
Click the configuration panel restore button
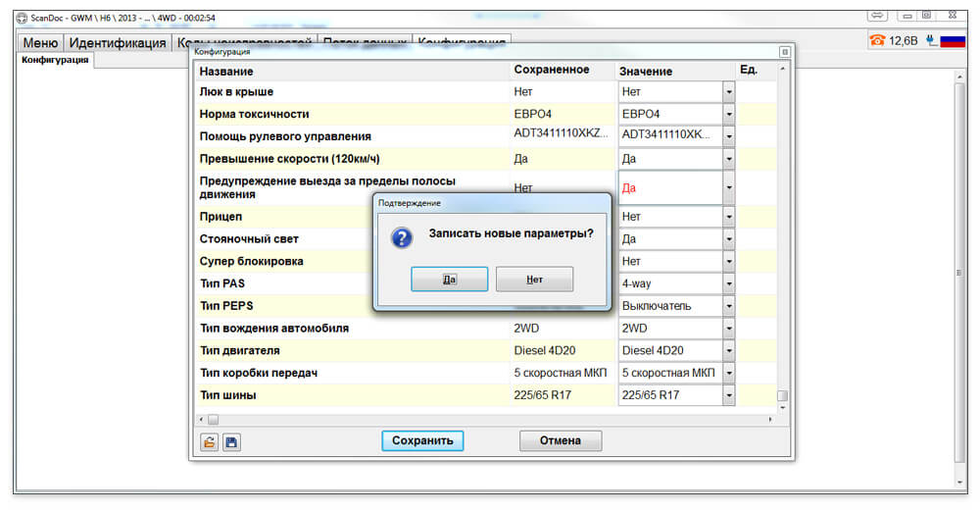(x=784, y=52)
